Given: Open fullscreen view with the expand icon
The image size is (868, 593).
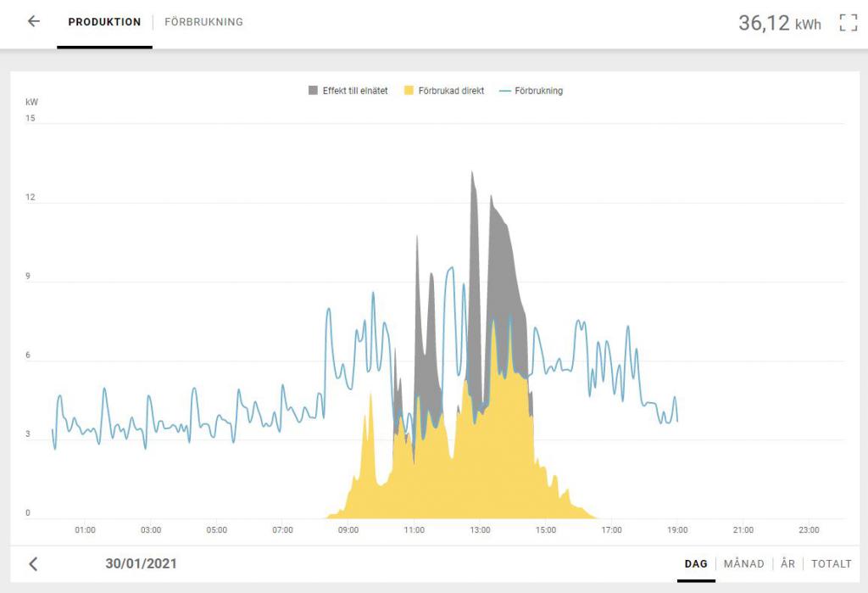Looking at the screenshot, I should [x=848, y=23].
